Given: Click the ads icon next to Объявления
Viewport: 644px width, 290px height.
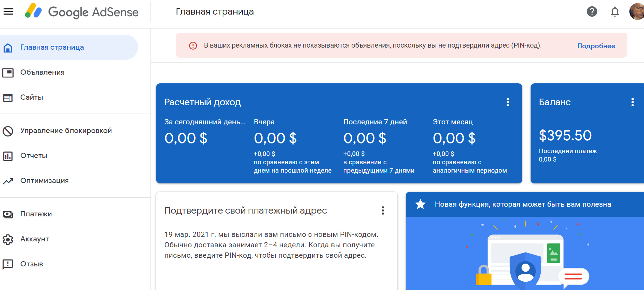Looking at the screenshot, I should click(x=8, y=73).
